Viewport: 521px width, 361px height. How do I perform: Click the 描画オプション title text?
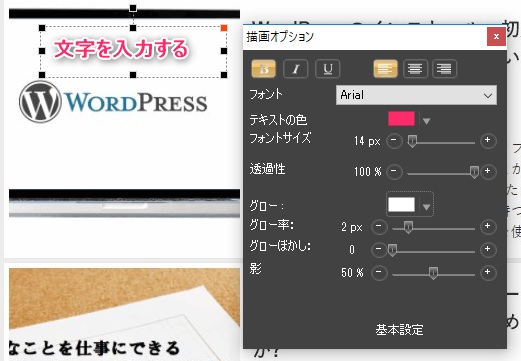[280, 37]
